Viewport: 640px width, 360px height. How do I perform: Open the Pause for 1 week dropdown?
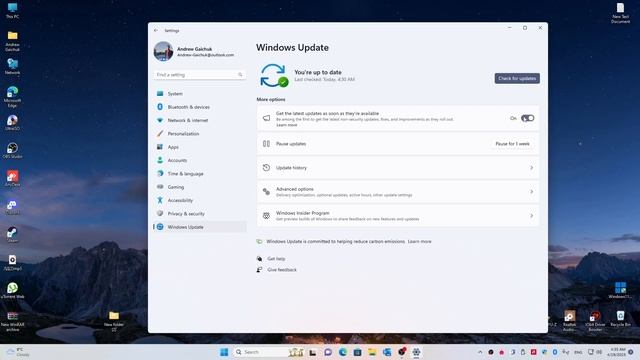pyautogui.click(x=512, y=144)
